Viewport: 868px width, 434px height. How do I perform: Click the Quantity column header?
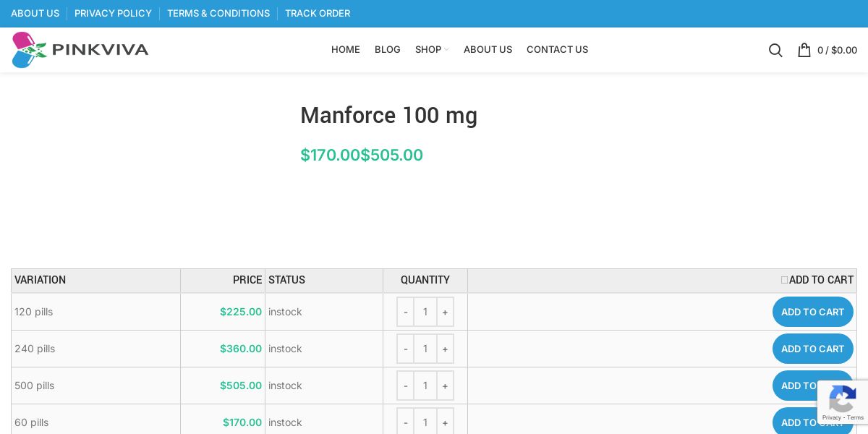coord(425,281)
